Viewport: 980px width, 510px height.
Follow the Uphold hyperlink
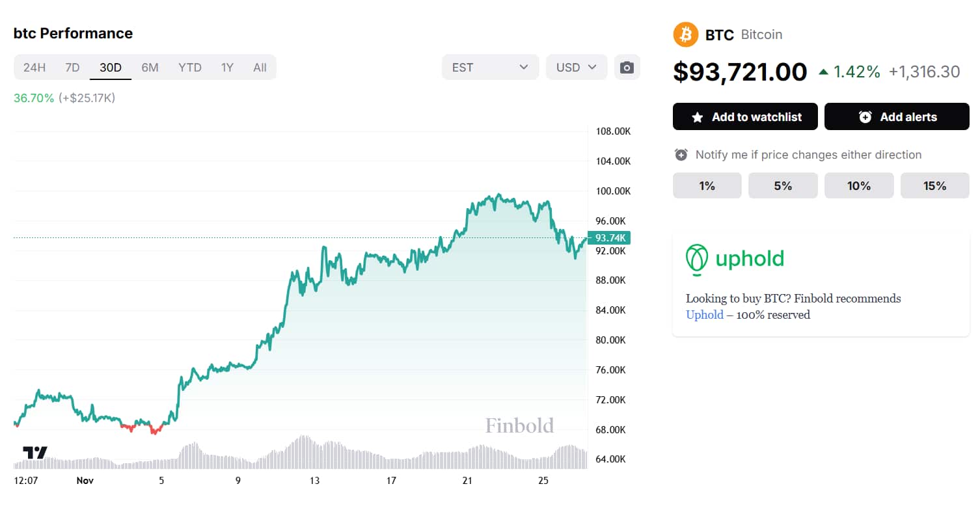coord(704,315)
